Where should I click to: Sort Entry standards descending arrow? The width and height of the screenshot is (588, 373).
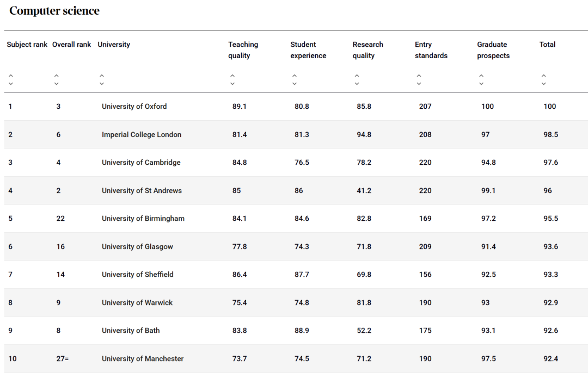tap(419, 84)
